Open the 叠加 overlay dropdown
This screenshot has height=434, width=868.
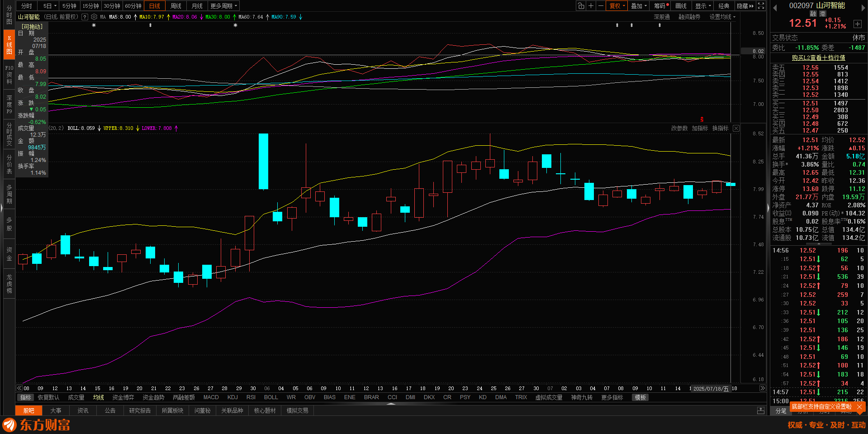[639, 6]
